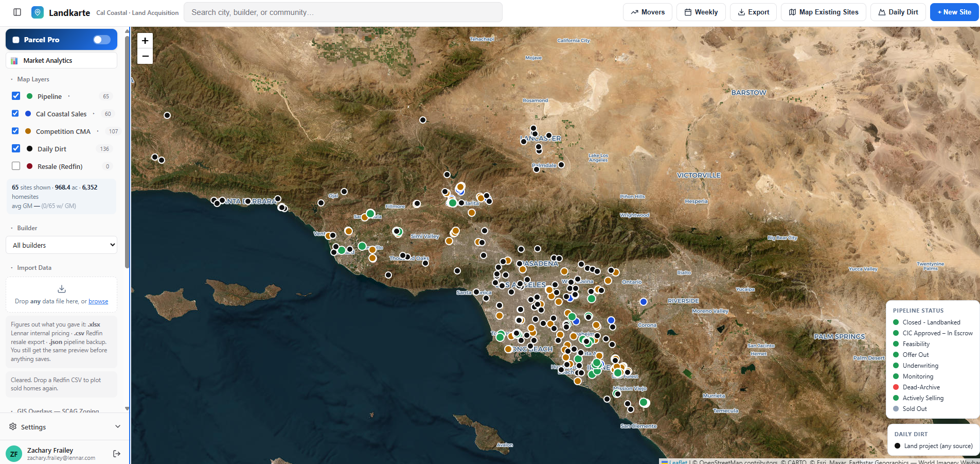The width and height of the screenshot is (980, 464).
Task: Click the file import download icon
Action: [62, 289]
